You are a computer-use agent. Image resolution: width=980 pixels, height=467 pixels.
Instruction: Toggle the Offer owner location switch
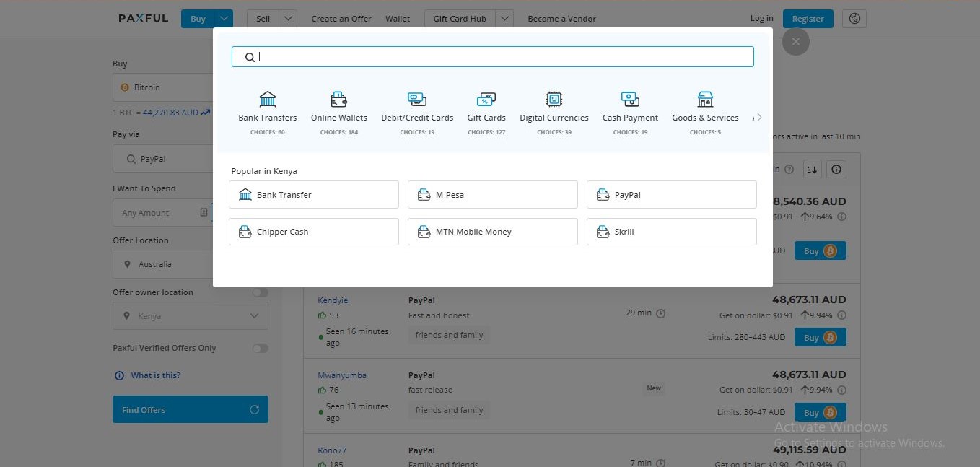[260, 292]
